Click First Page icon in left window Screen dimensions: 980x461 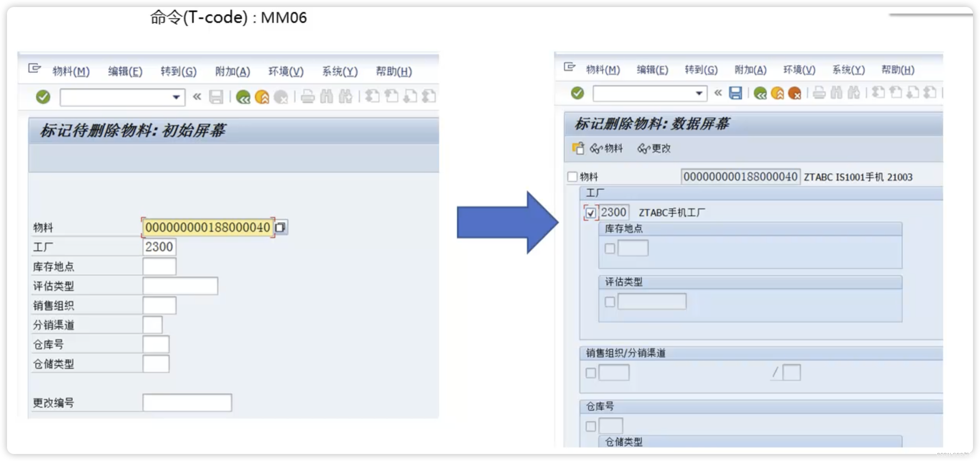(372, 97)
